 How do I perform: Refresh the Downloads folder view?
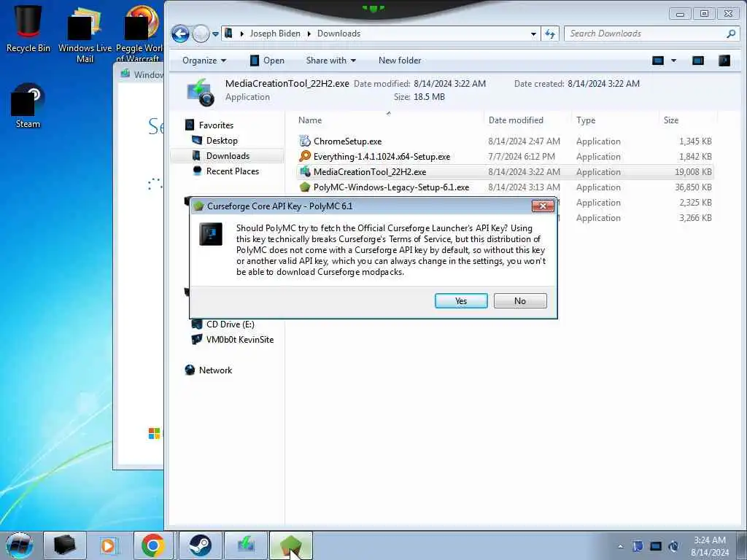tap(550, 34)
